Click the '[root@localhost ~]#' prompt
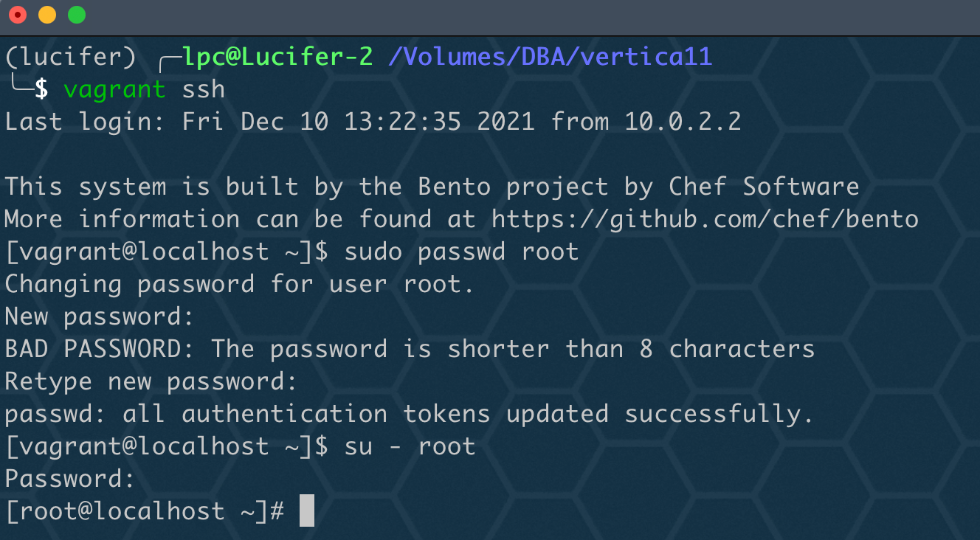 pos(145,511)
